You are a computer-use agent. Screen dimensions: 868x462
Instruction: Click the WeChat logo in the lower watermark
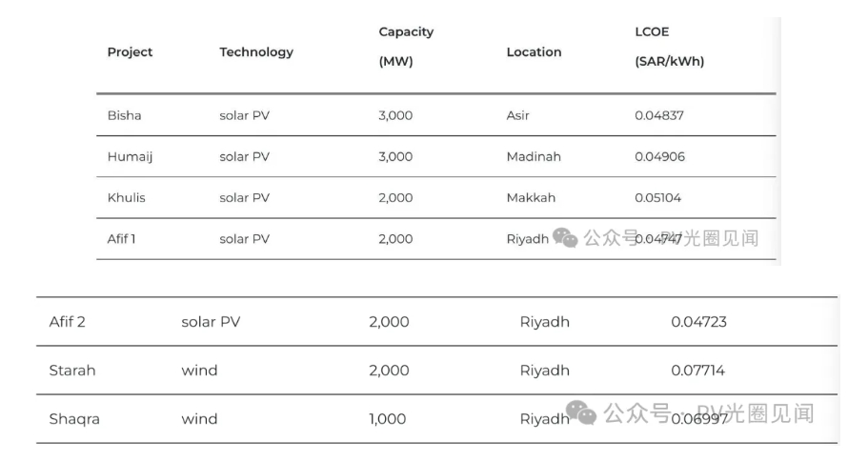click(581, 412)
